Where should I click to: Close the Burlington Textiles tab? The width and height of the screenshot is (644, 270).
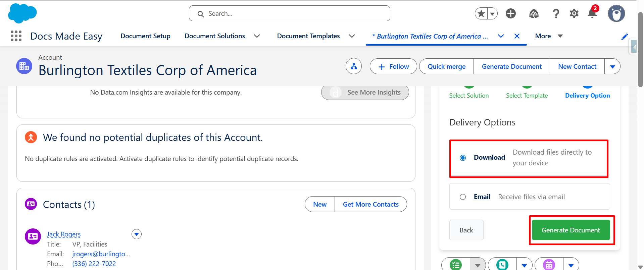click(x=517, y=36)
